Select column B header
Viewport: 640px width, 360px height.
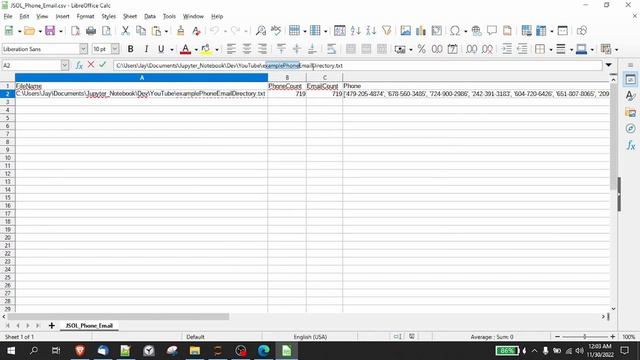click(x=287, y=78)
